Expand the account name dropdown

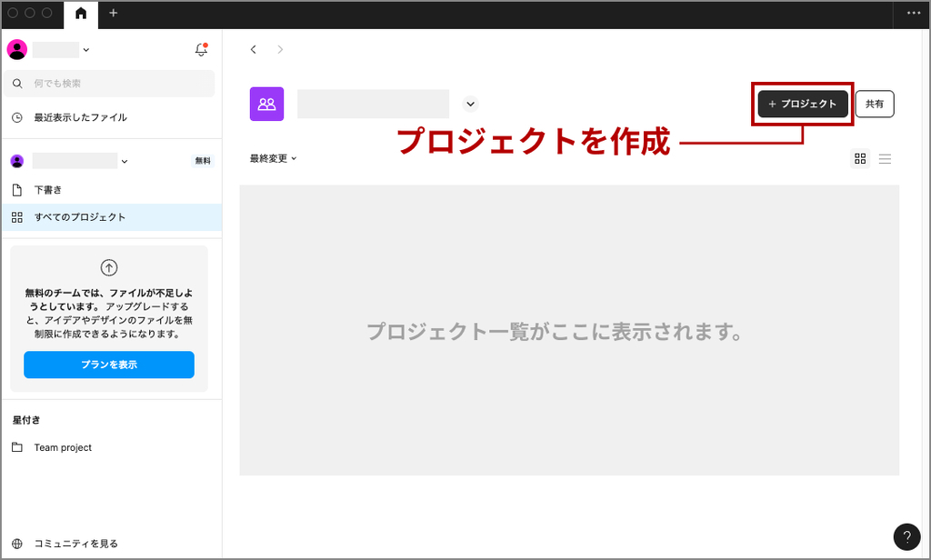pyautogui.click(x=86, y=50)
